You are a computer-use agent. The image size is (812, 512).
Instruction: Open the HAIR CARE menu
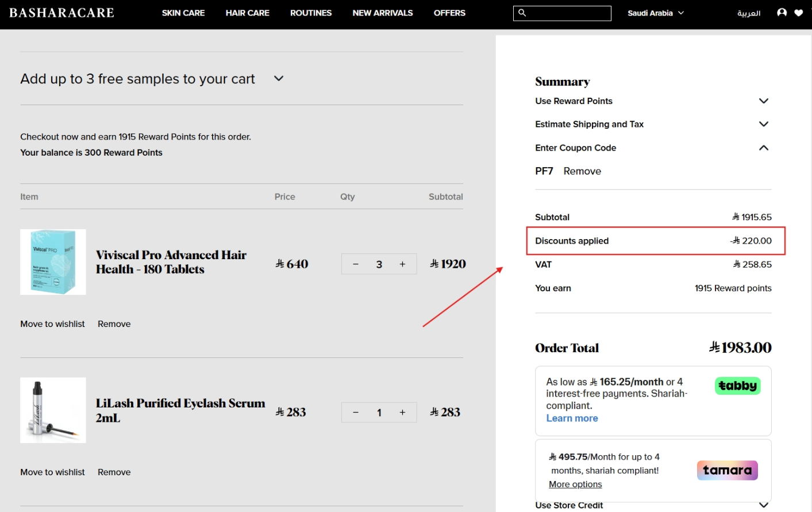tap(248, 13)
